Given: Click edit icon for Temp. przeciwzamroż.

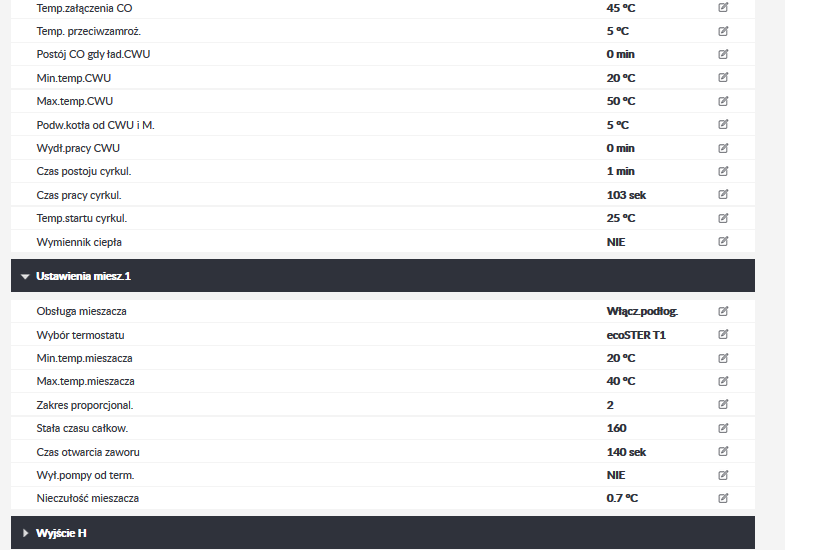Looking at the screenshot, I should click(723, 31).
